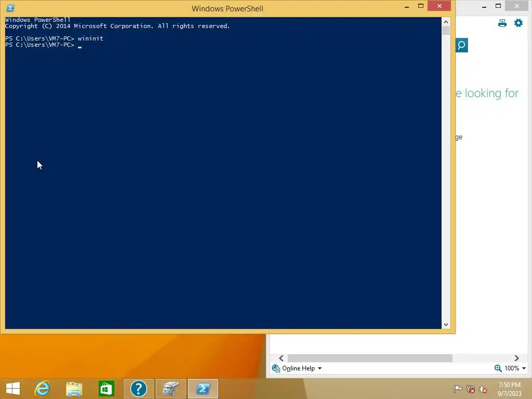Maximize the Windows PowerShell window
The image size is (532, 399).
tap(421, 6)
